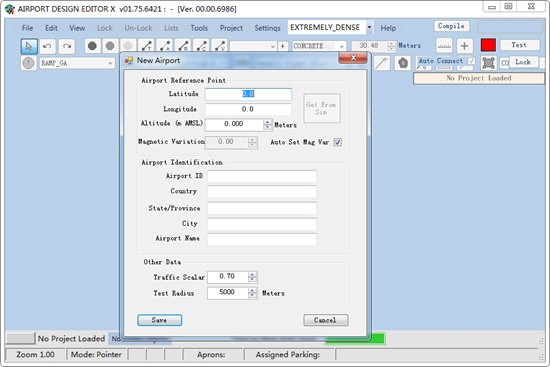Click the Get From Sim button
This screenshot has width=550, height=367.
(x=322, y=108)
